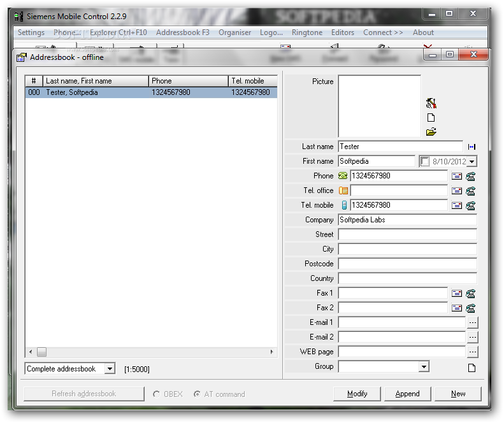Click the horizontal scrollbar thumb in contact list

(41, 352)
